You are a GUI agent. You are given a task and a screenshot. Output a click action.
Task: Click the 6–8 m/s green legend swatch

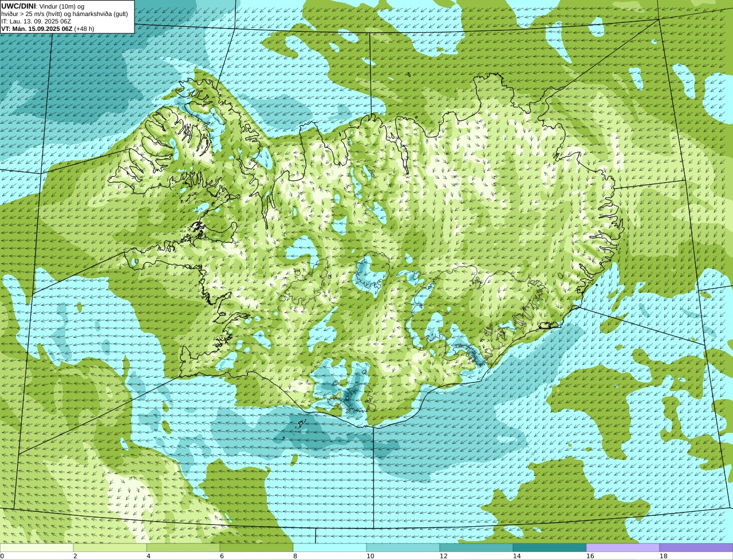coord(257,547)
